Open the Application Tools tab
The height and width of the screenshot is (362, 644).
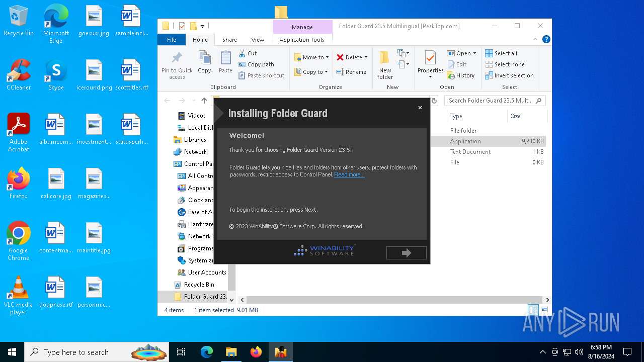point(302,40)
